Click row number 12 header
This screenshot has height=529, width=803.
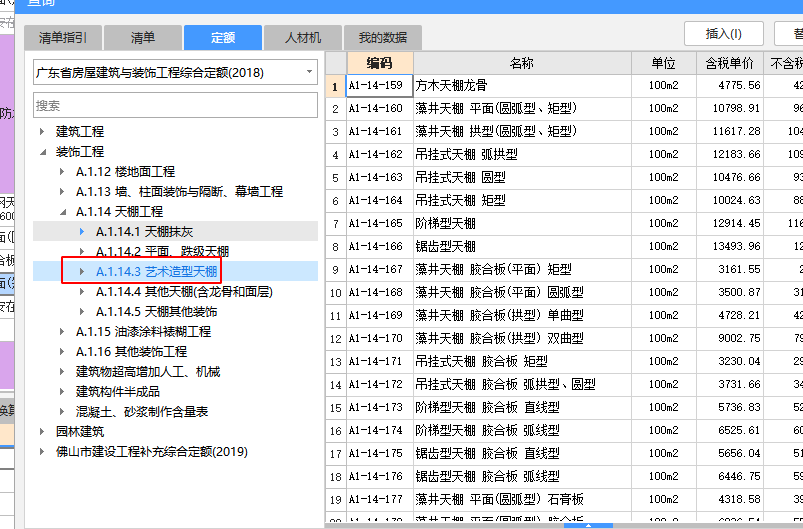(x=335, y=339)
